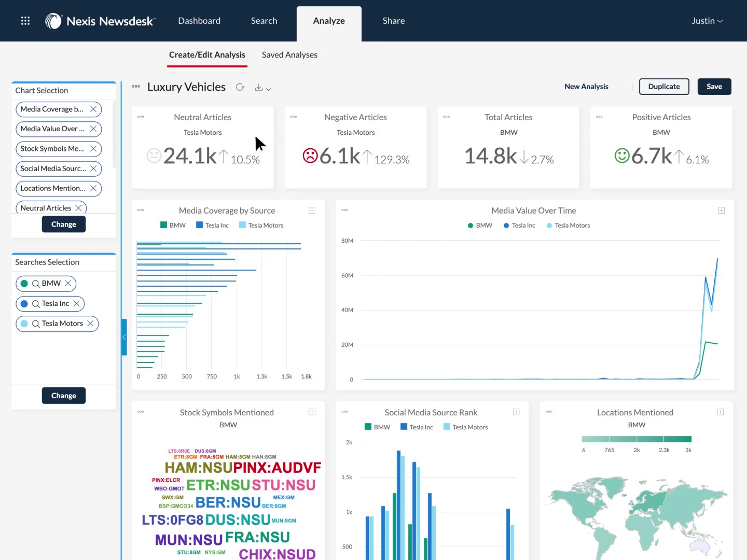This screenshot has width=747, height=560.
Task: Click the Tesla Motors light blue dot
Action: [x=24, y=324]
